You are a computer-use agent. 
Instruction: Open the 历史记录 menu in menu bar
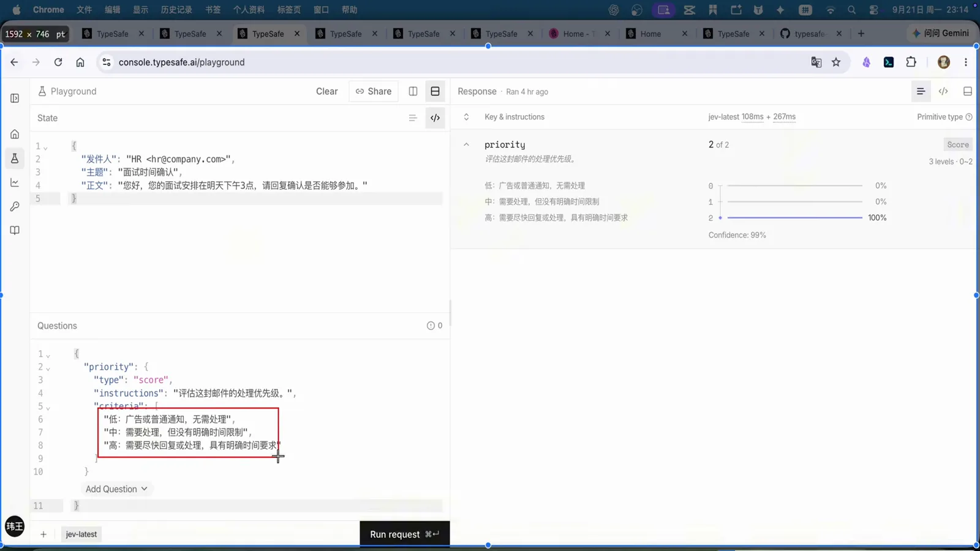(176, 10)
